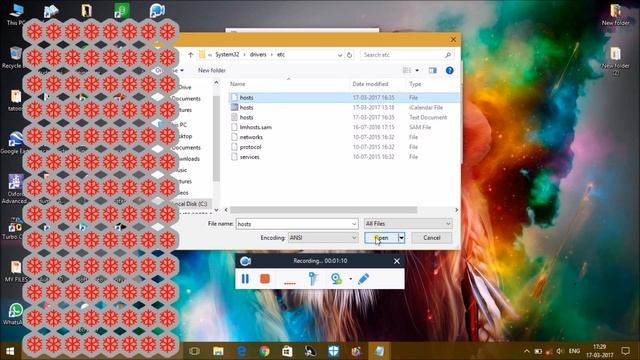Click the System32 breadcrumb in the address bar
Screen dimensions: 640x360
[227, 55]
